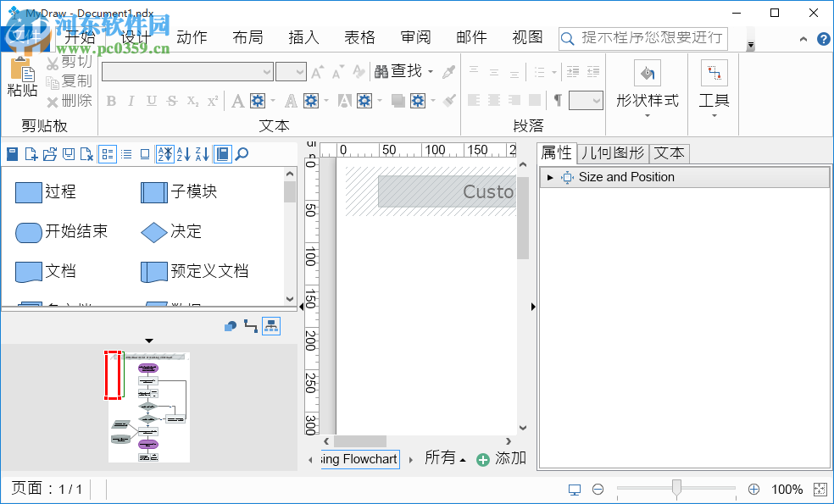The image size is (834, 504).
Task: Toggle the paragraph mark display
Action: pos(557,100)
